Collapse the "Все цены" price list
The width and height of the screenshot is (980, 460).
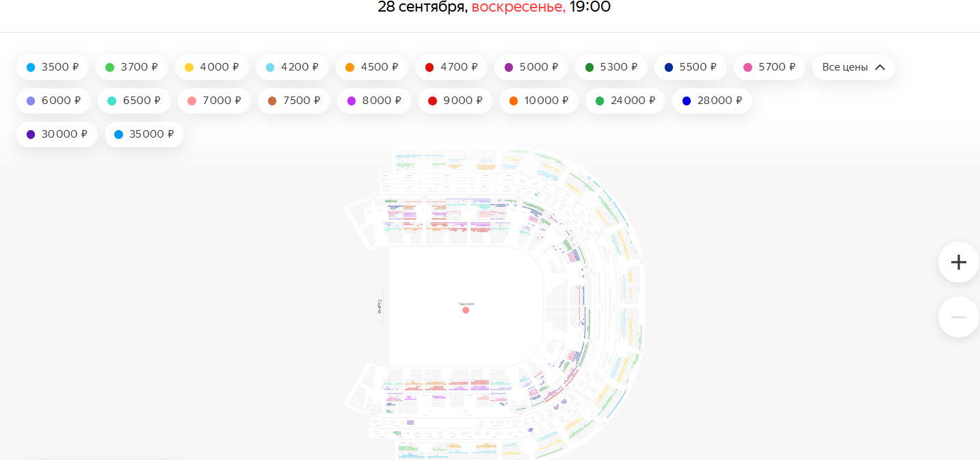point(853,67)
